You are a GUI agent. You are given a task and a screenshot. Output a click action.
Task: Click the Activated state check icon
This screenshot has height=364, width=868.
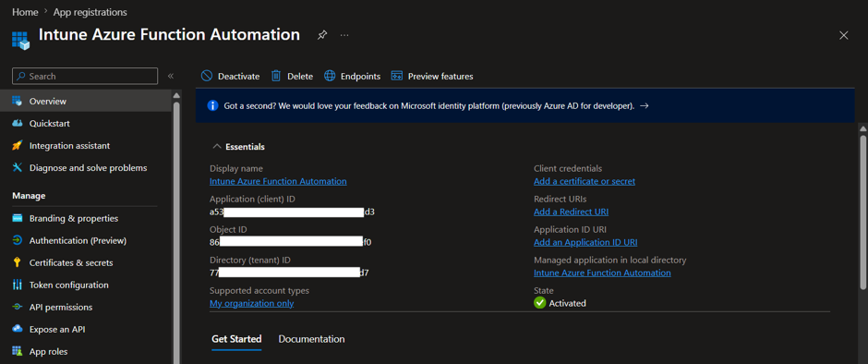pos(540,302)
